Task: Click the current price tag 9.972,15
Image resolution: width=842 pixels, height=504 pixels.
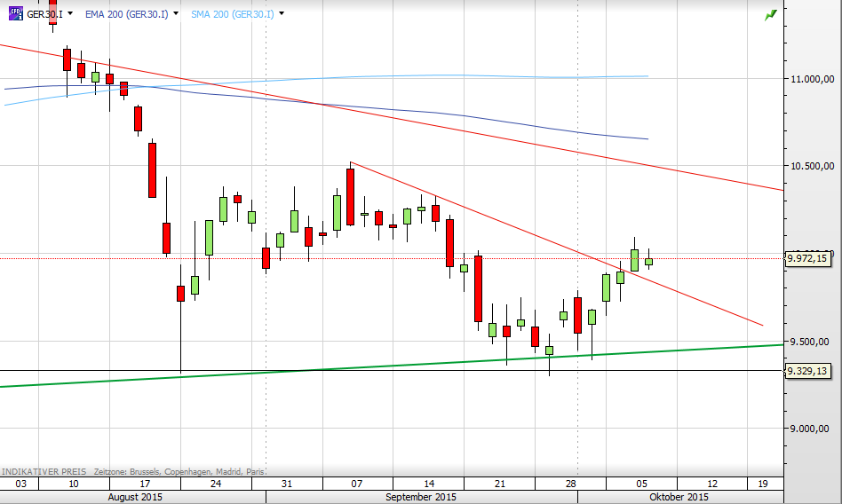Action: coord(807,259)
